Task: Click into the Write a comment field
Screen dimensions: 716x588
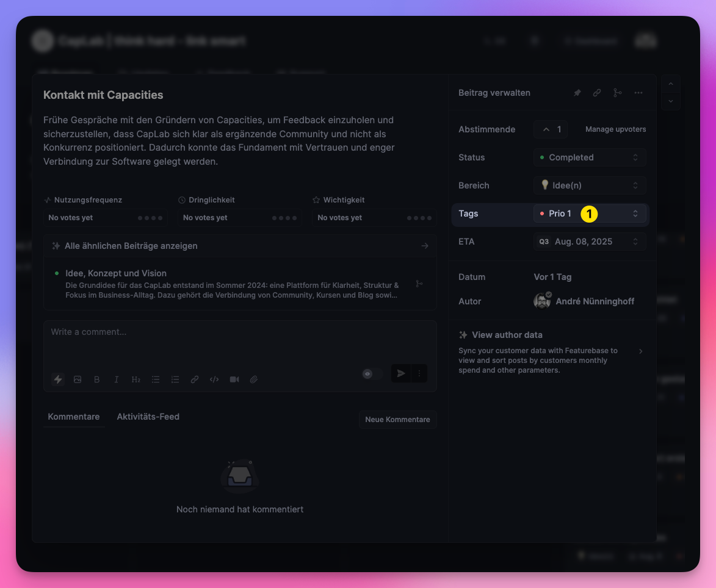Action: pos(239,342)
